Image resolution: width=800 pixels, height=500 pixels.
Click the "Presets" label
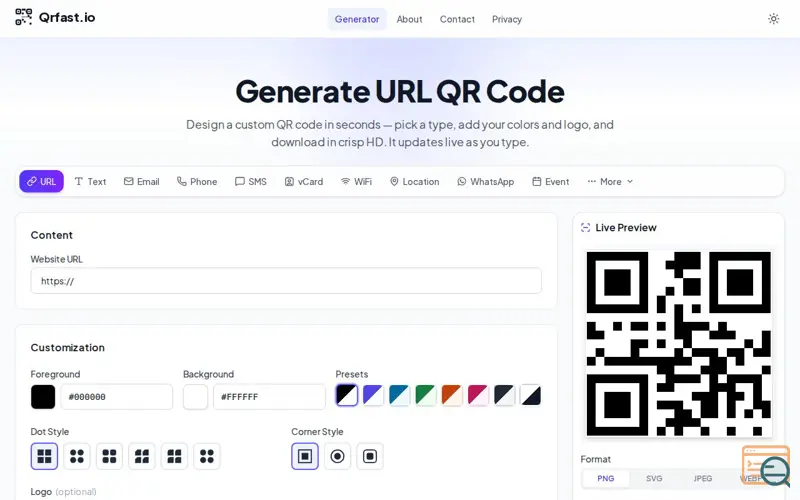352,374
